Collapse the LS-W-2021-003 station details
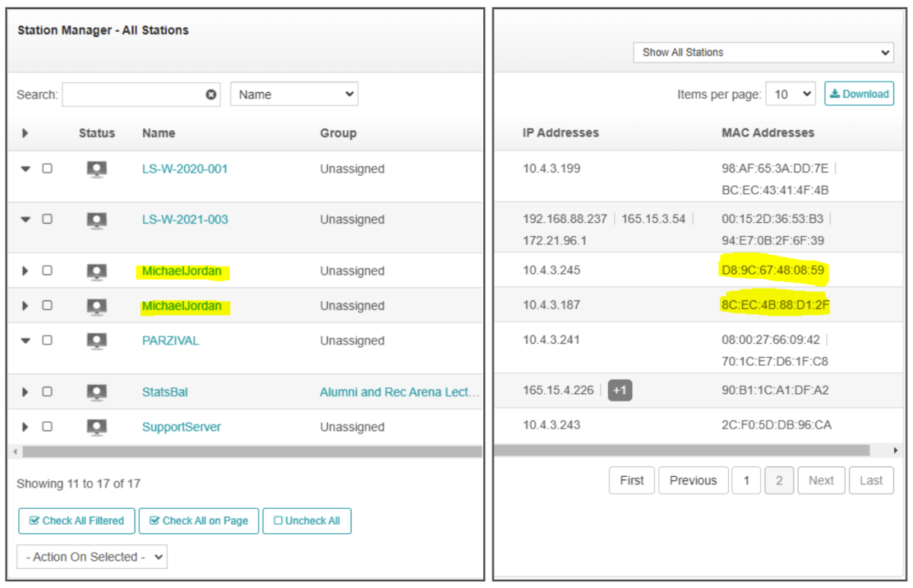This screenshot has width=913, height=588. click(x=24, y=220)
